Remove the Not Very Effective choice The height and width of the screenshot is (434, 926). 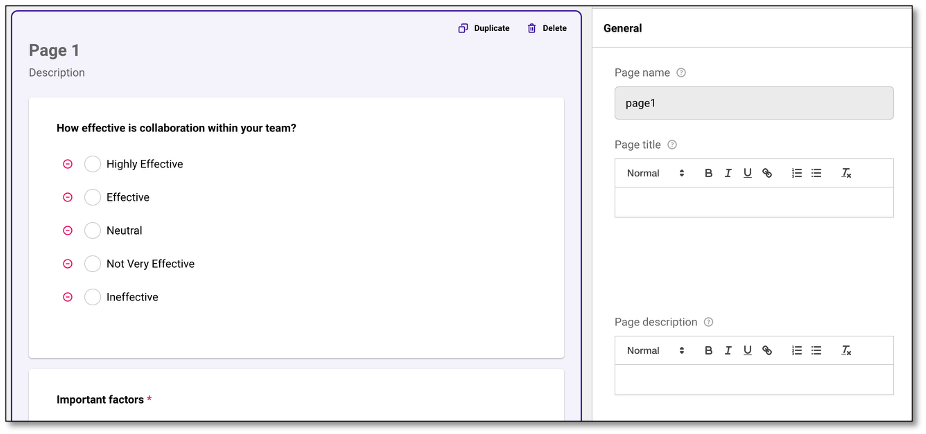point(67,264)
